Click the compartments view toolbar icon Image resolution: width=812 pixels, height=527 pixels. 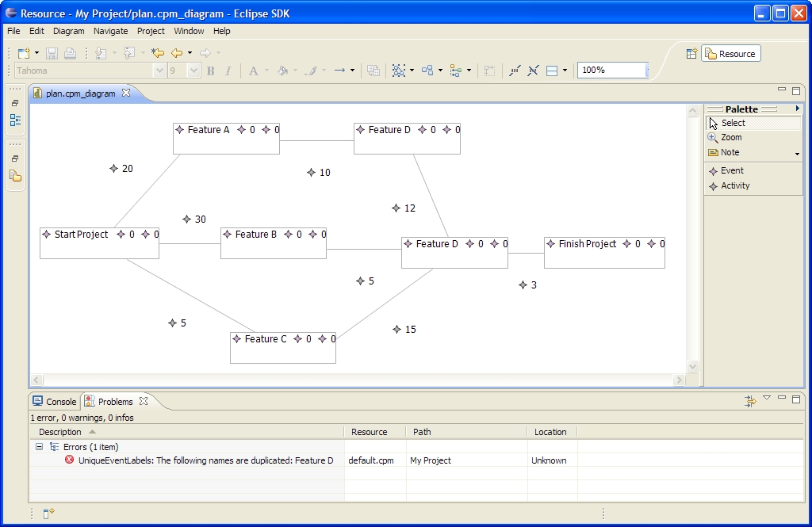552,71
